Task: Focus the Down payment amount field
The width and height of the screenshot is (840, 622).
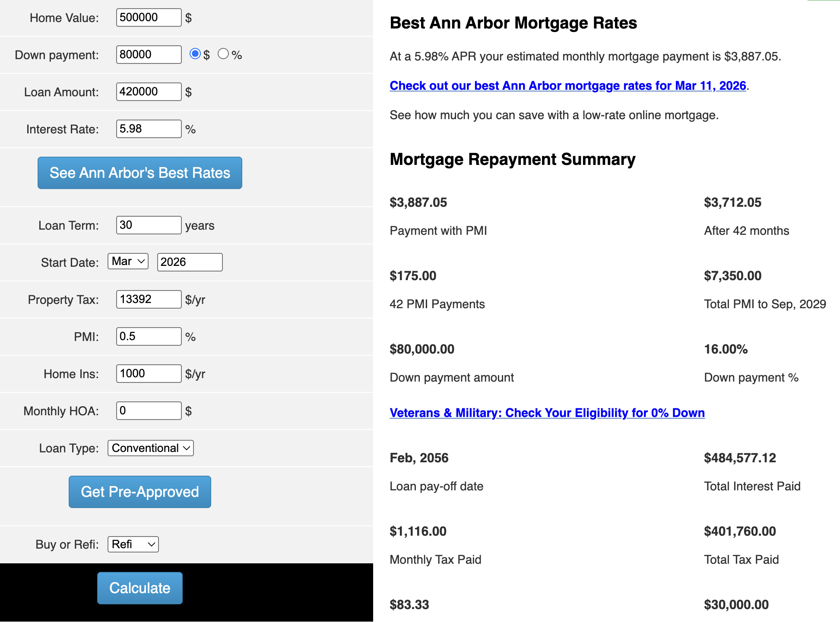Action: point(149,55)
